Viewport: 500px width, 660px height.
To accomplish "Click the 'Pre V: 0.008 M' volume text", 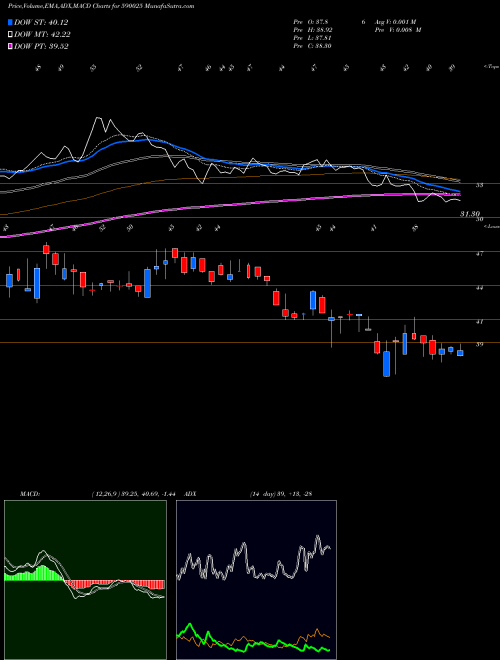I will (400, 30).
